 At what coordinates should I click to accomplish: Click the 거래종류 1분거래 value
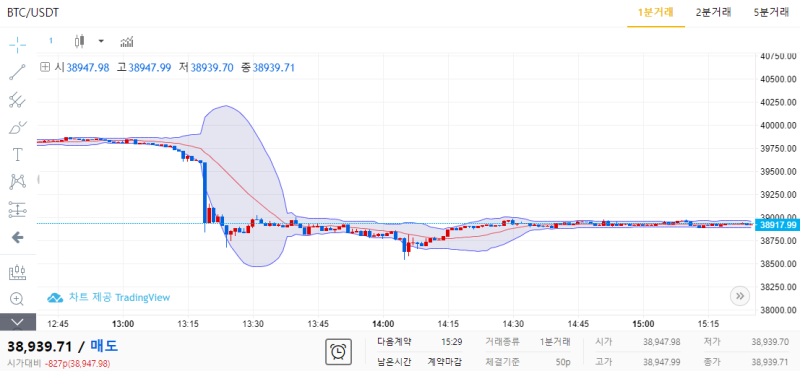555,342
